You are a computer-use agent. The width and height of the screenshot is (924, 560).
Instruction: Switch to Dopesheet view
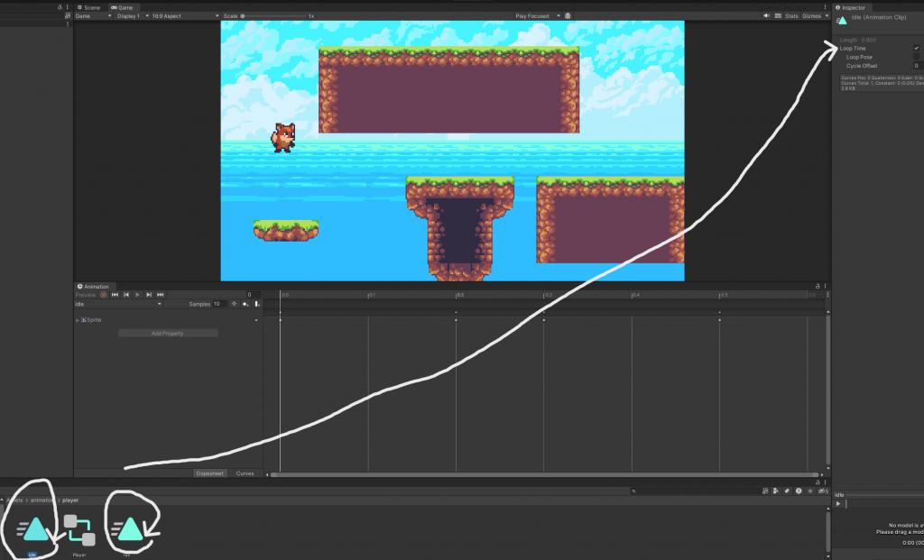[209, 473]
